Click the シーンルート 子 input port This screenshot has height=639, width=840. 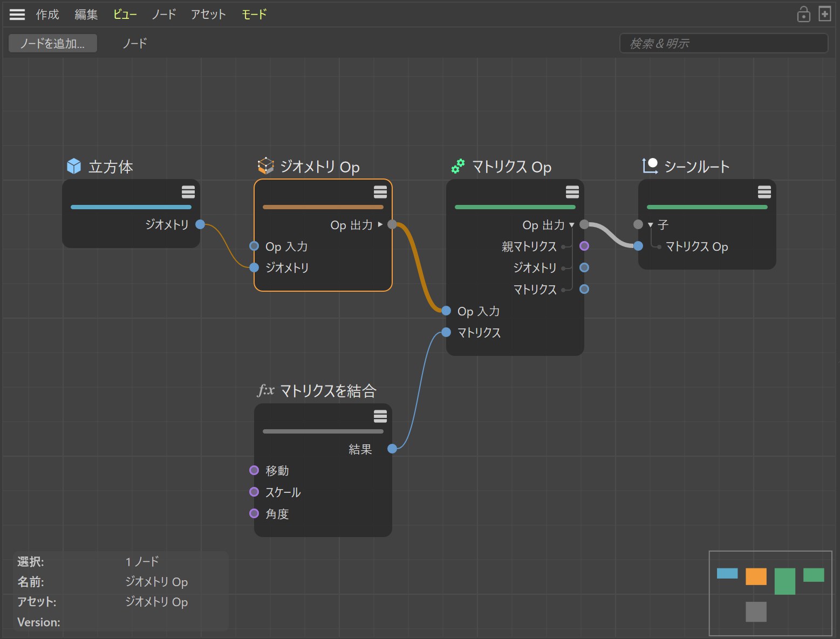point(638,224)
